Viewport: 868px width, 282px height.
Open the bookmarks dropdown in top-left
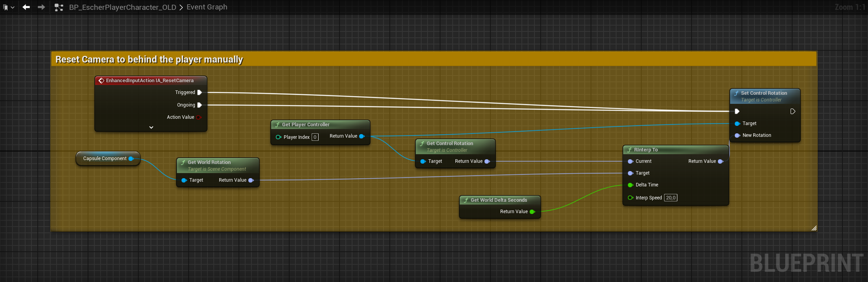[9, 7]
